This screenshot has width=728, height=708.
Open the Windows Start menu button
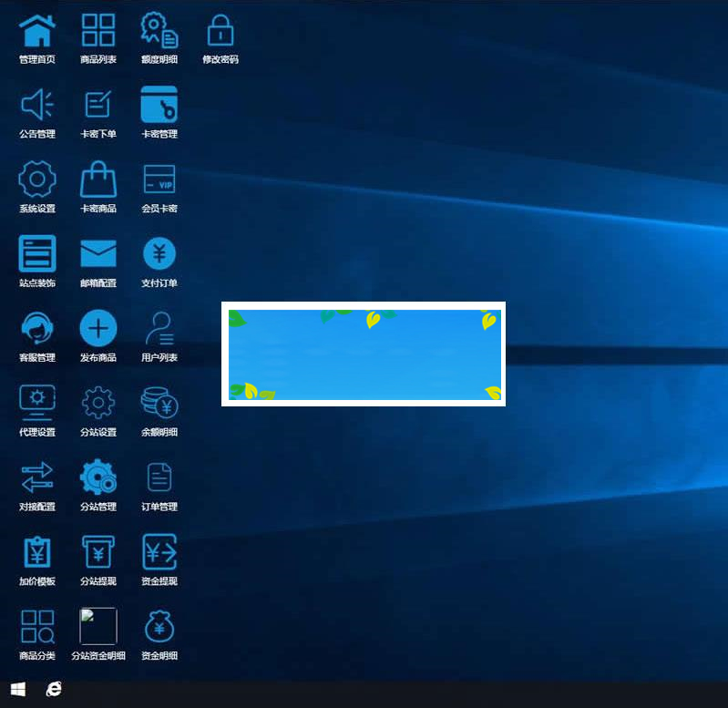coord(17,690)
